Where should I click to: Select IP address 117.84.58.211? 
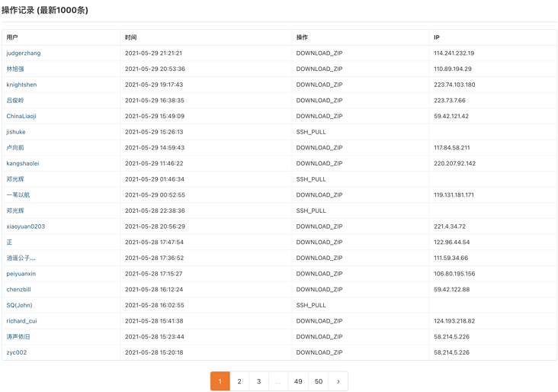451,147
